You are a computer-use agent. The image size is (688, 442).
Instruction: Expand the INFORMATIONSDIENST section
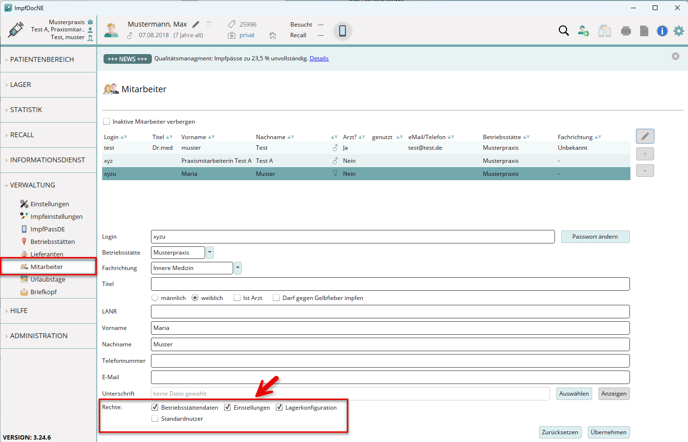47,160
